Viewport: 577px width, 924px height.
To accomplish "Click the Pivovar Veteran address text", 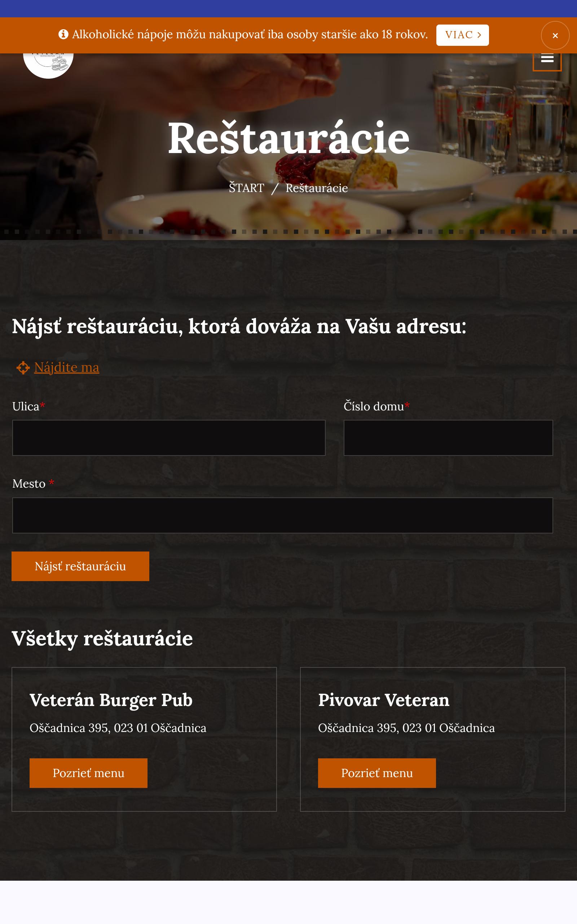I will [406, 728].
